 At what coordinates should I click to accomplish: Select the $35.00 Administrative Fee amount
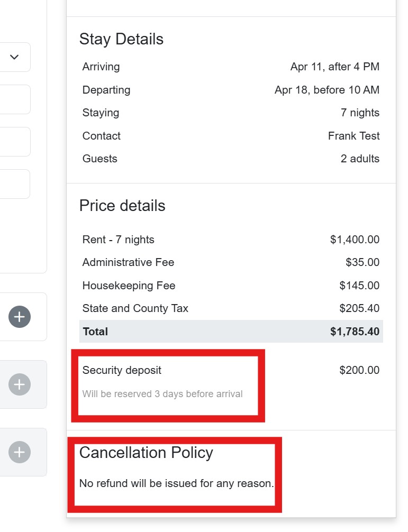[x=362, y=262]
